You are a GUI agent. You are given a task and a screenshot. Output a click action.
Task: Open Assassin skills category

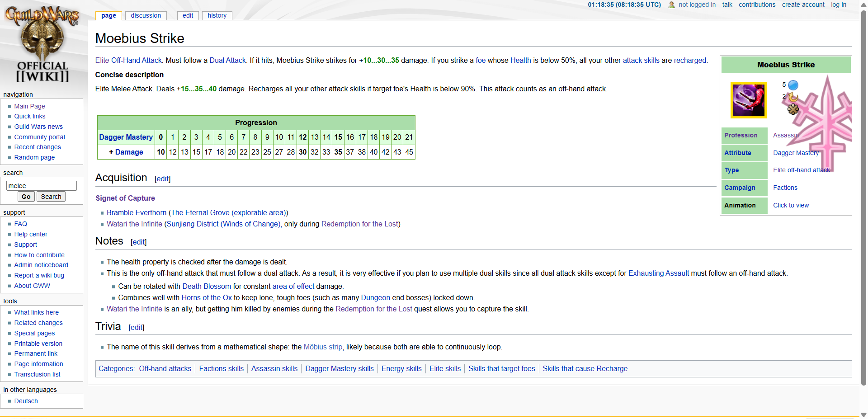coord(274,368)
